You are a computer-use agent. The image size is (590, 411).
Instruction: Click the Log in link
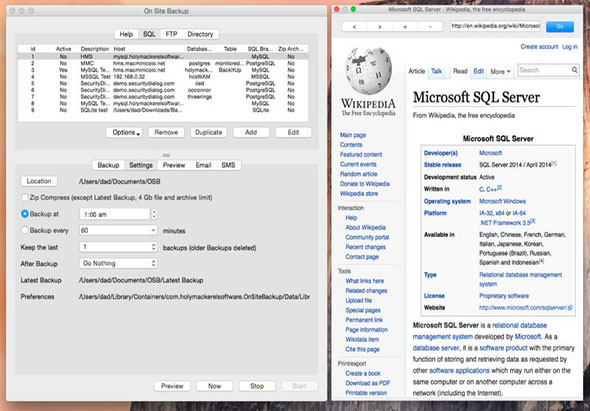[x=570, y=47]
